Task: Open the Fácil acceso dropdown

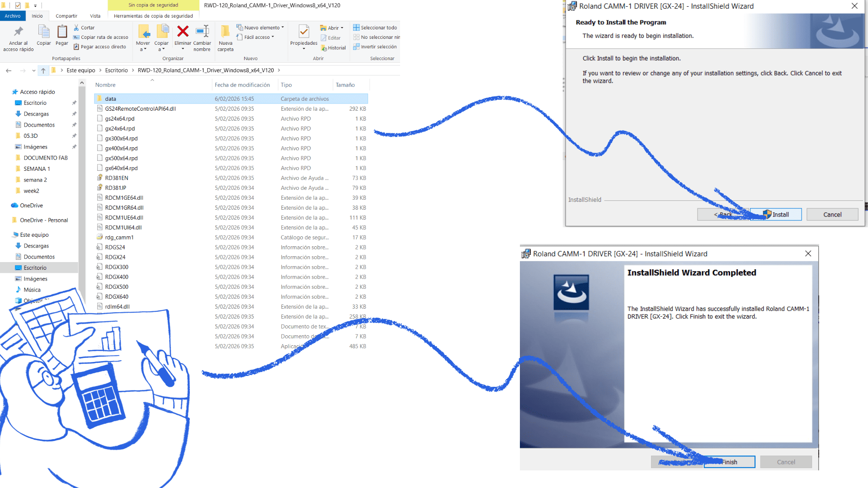Action: coord(255,37)
